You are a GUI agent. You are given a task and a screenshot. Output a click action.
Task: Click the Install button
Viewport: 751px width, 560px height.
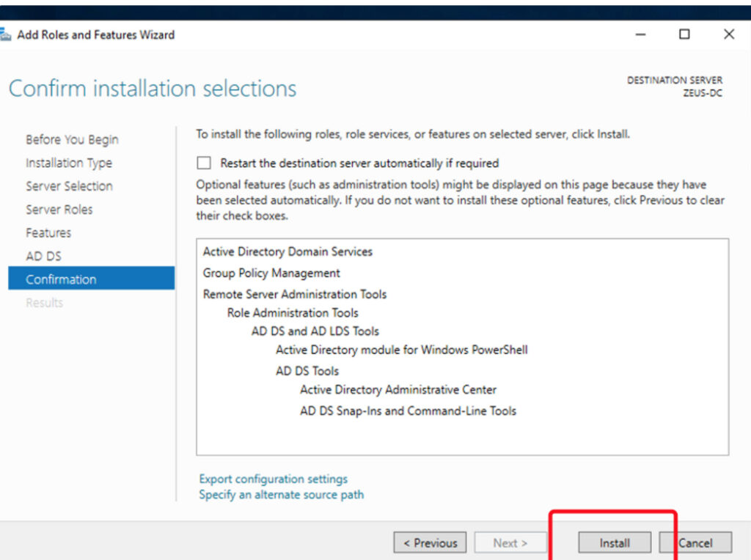click(614, 543)
